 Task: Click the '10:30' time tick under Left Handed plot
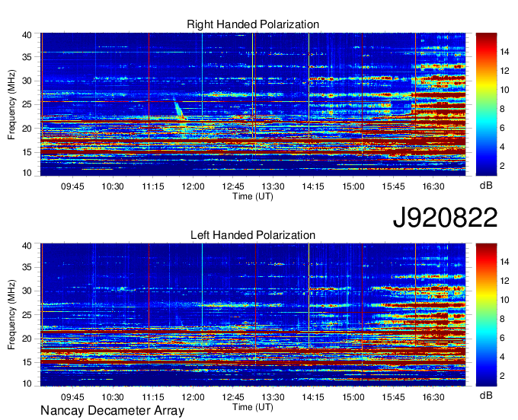(x=112, y=397)
